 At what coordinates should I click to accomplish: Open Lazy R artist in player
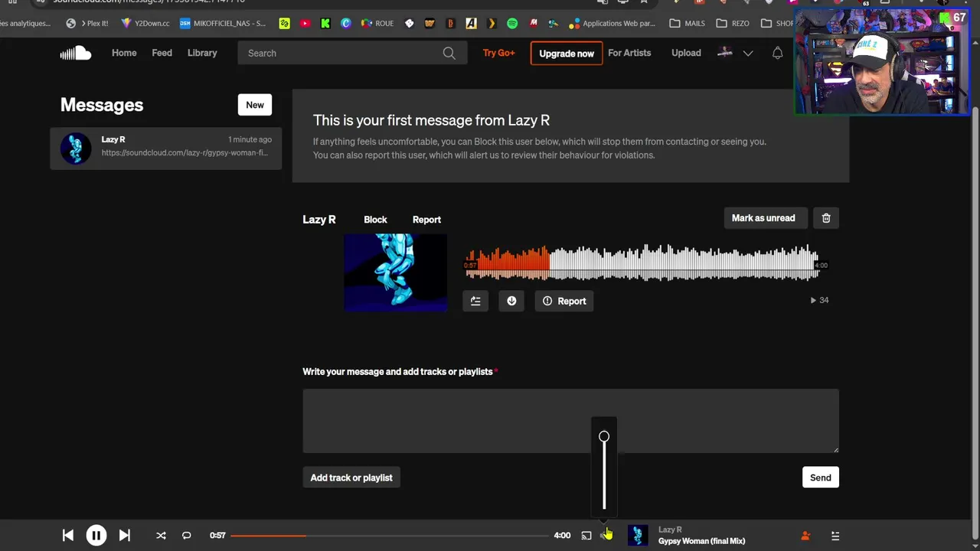pyautogui.click(x=670, y=530)
